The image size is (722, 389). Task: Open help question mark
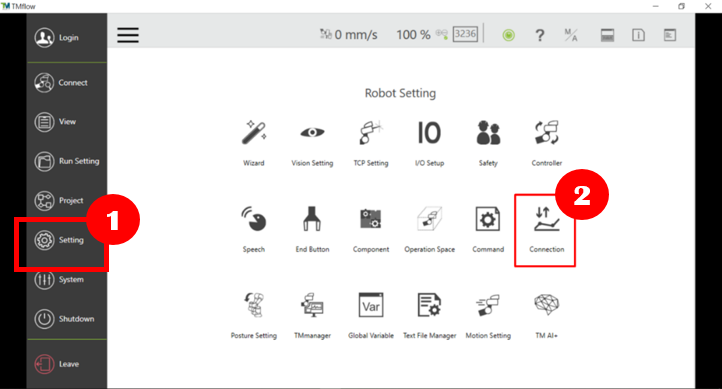540,35
